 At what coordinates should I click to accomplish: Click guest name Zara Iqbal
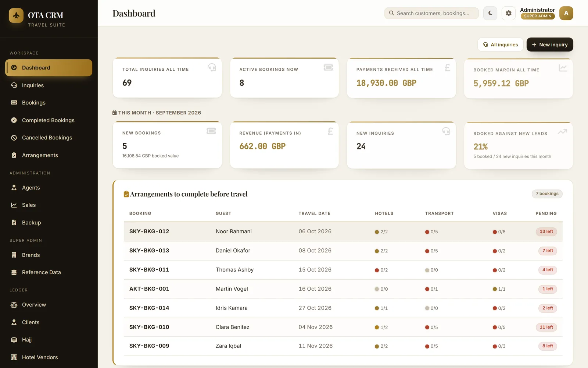[228, 346]
